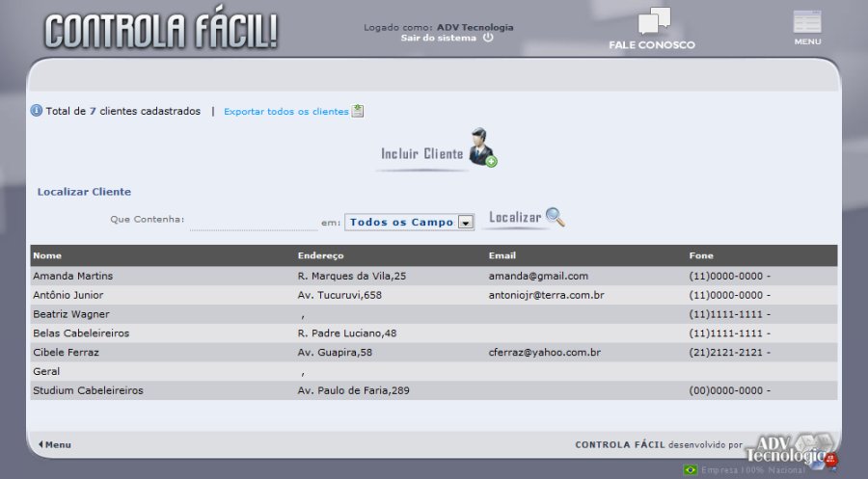The image size is (868, 479).
Task: Open the Menu icon in header
Action: pyautogui.click(x=807, y=23)
